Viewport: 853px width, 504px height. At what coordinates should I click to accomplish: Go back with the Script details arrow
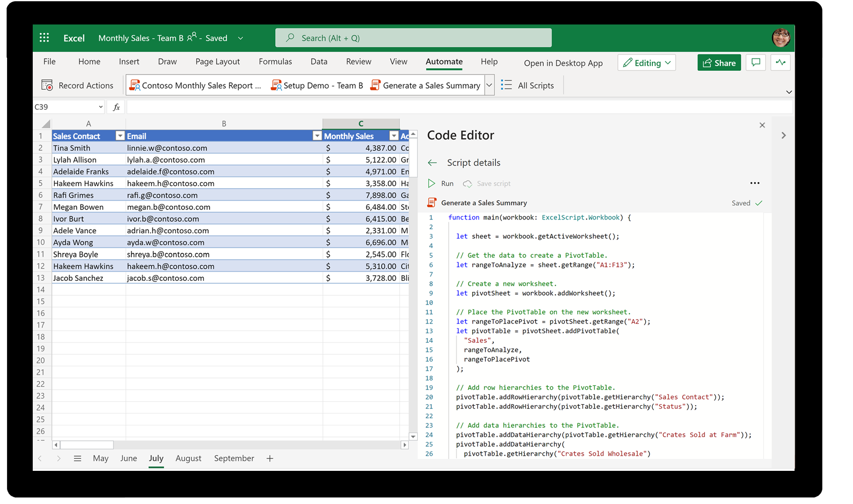[432, 162]
